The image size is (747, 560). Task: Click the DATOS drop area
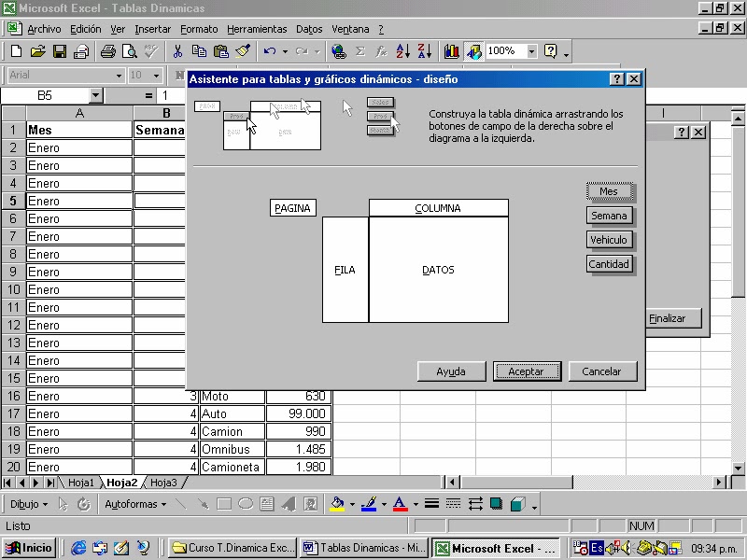point(439,270)
